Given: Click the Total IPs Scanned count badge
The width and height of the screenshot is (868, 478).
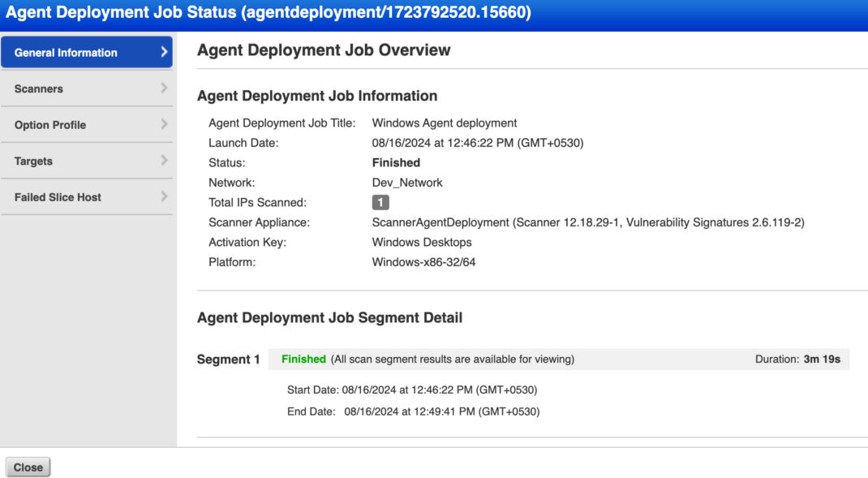Looking at the screenshot, I should pyautogui.click(x=379, y=202).
